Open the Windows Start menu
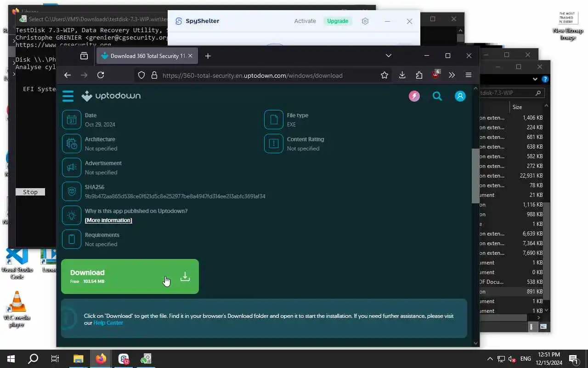The image size is (588, 368). point(11,359)
